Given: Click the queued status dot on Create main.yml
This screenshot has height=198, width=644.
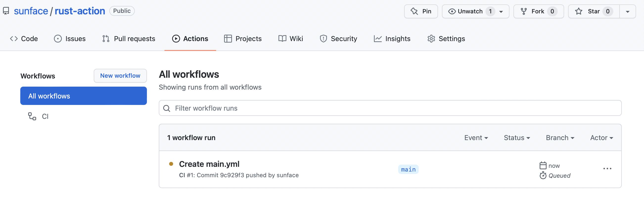Looking at the screenshot, I should 171,164.
